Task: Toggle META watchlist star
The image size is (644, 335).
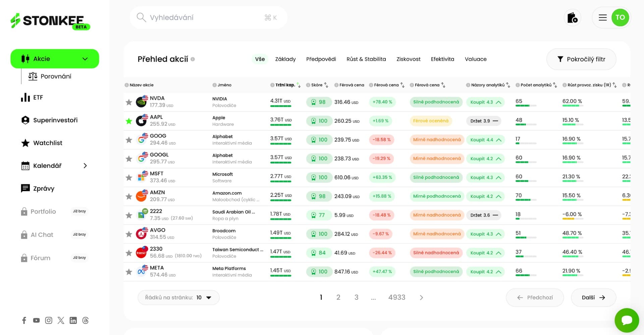Action: point(129,272)
